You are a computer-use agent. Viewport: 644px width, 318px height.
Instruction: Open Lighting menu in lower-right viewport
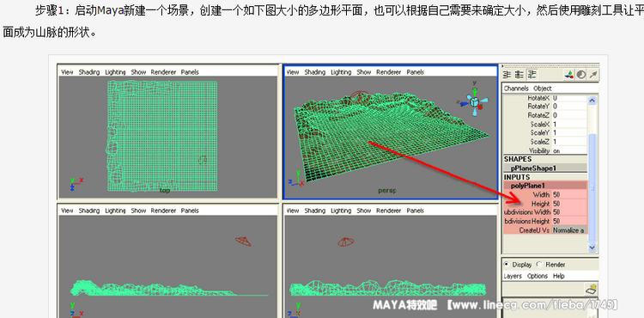point(341,211)
